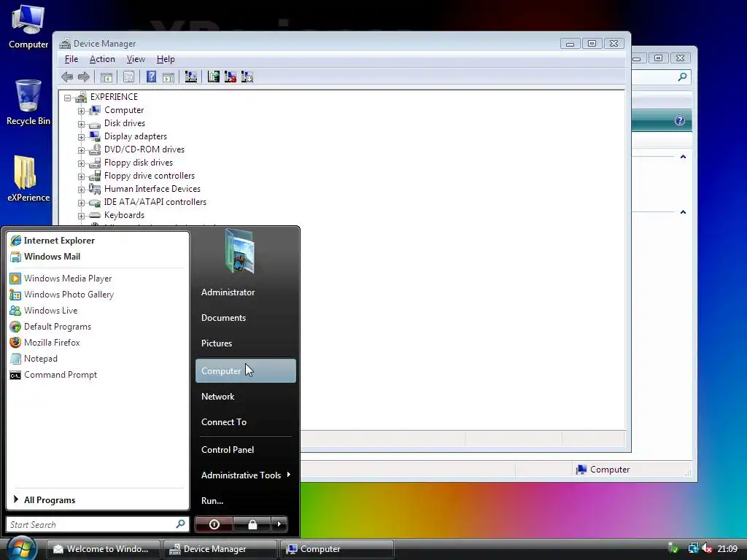Open Network from Start menu

tap(217, 397)
